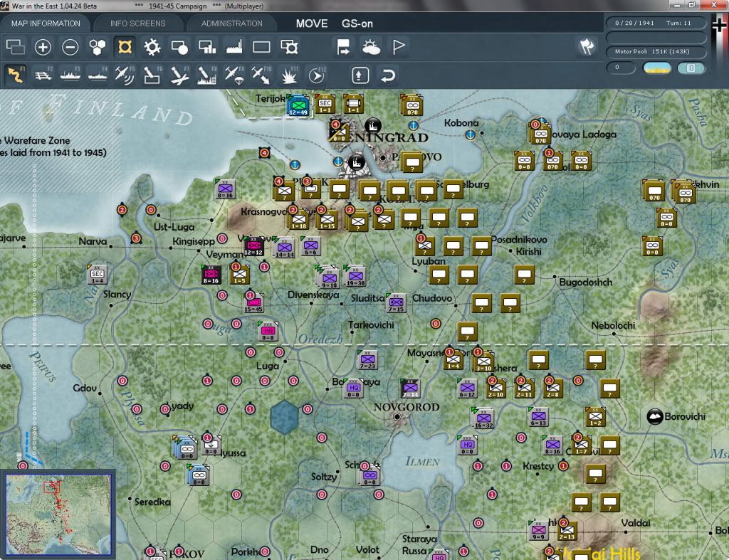Select the 16=32 unit stack
This screenshot has height=560, width=729.
point(483,418)
